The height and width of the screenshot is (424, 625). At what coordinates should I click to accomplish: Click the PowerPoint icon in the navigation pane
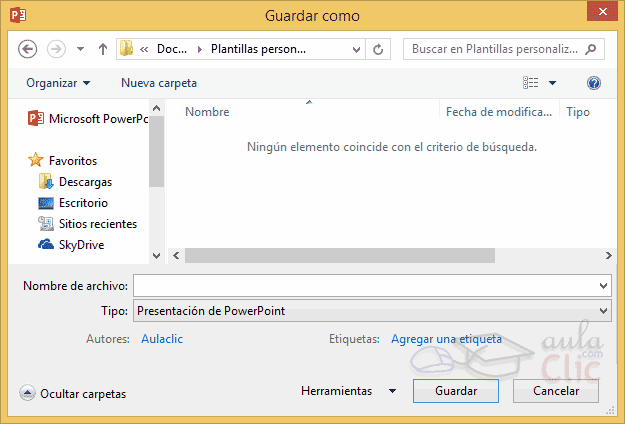(x=35, y=118)
